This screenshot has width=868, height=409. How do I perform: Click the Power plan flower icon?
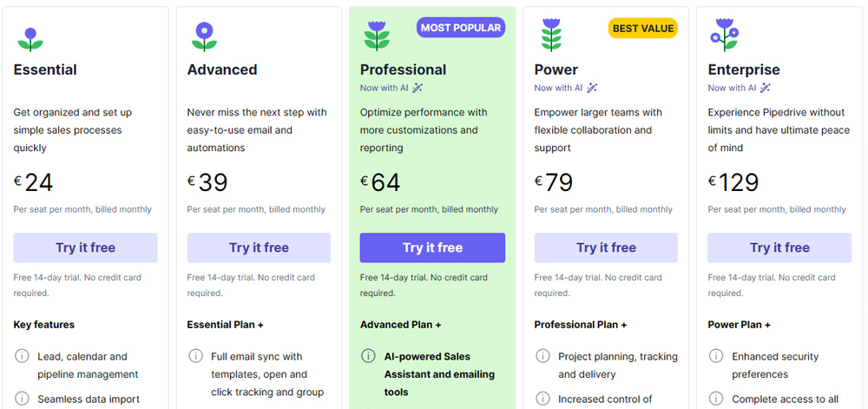click(551, 36)
